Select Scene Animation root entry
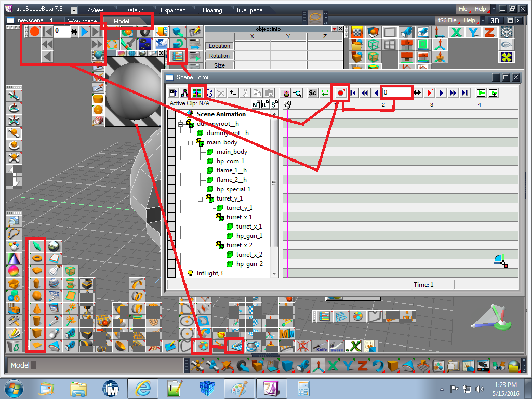Screen dimensions: 532x399 221,114
